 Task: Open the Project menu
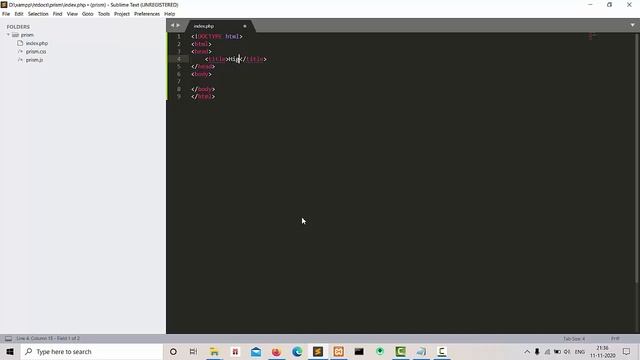[x=122, y=14]
